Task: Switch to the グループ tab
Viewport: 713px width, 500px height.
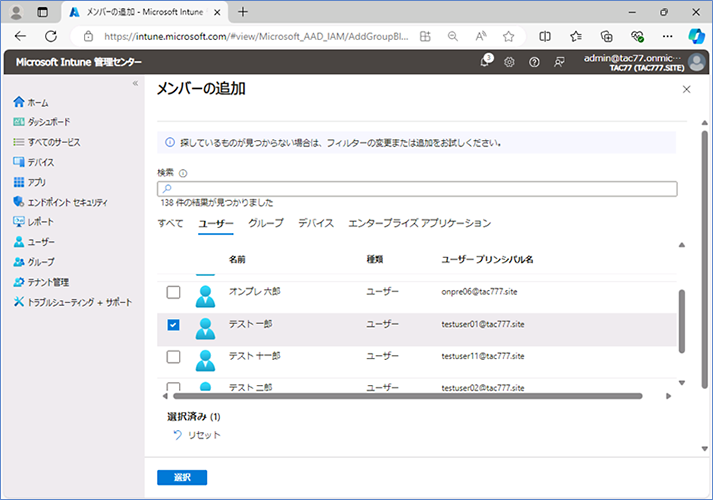Action: coord(266,223)
